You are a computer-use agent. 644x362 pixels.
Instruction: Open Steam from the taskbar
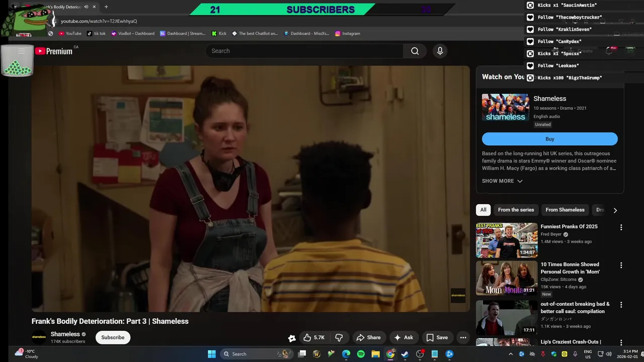405,354
